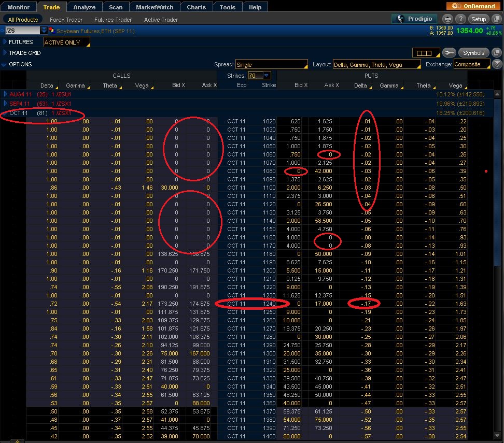This screenshot has height=443, width=504.
Task: Open the Exchange dropdown showing Composite
Action: pos(472,64)
